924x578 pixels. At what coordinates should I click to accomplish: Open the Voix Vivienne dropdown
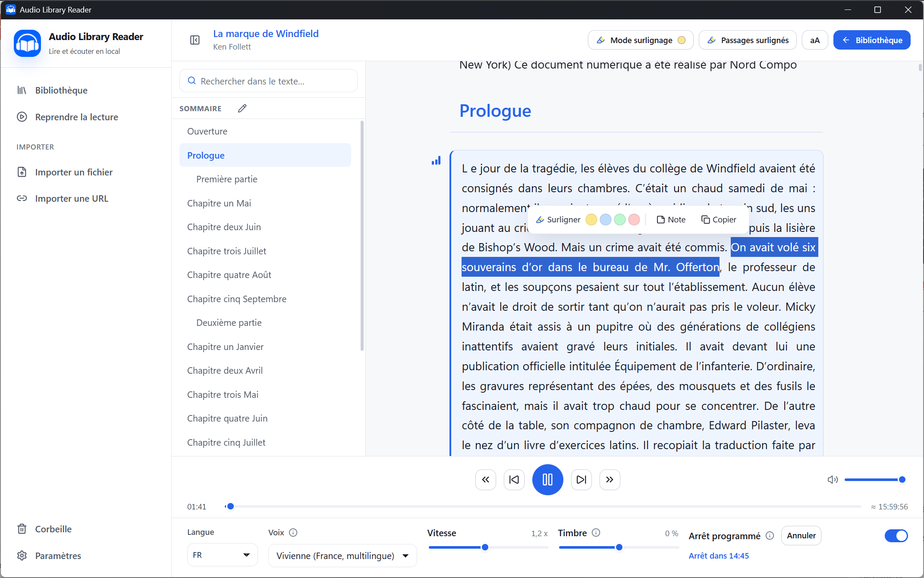tap(343, 556)
